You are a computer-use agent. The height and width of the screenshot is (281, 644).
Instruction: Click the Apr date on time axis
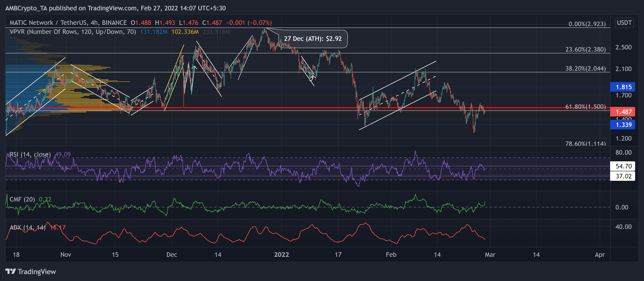point(600,255)
